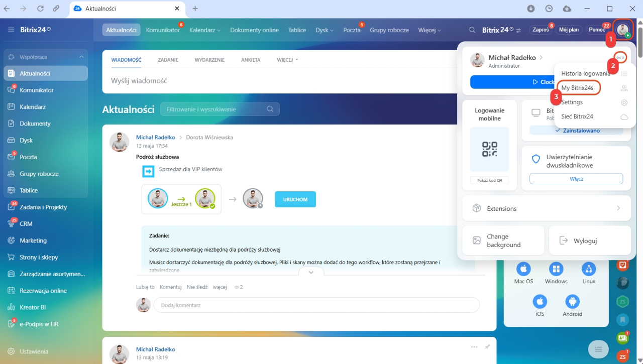The width and height of the screenshot is (643, 364).
Task: Click the Zadania i Projekty icon
Action: point(11,207)
